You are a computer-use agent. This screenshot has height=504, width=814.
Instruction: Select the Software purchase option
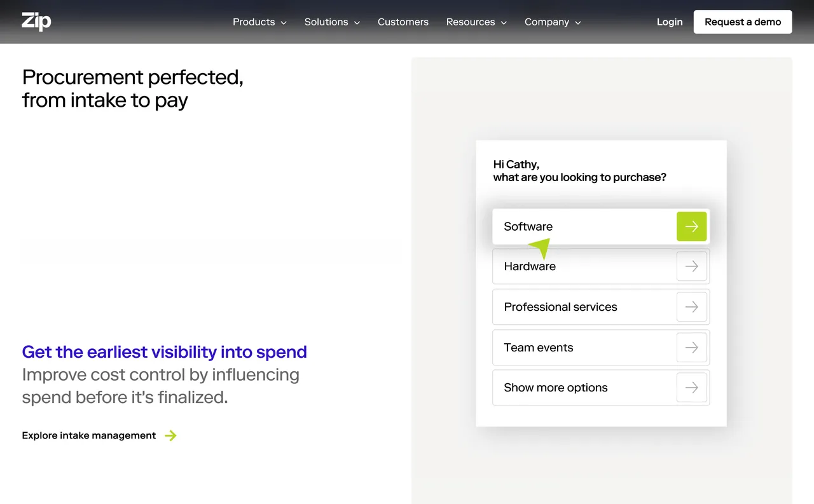[x=572, y=226]
